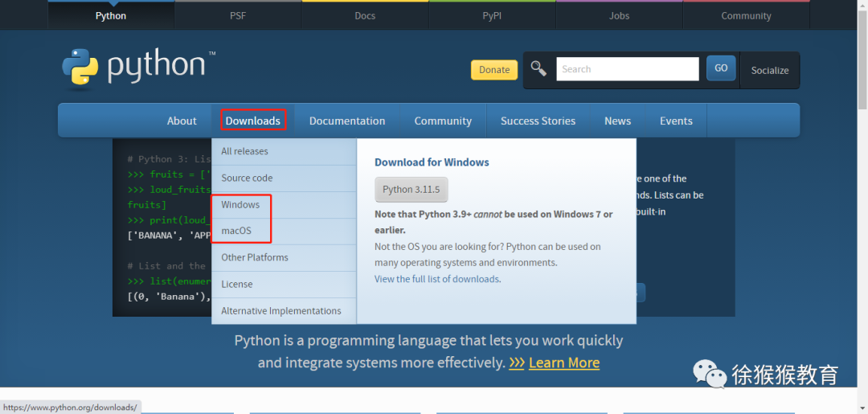Open the Socialize menu
The height and width of the screenshot is (414, 868).
[x=769, y=70]
